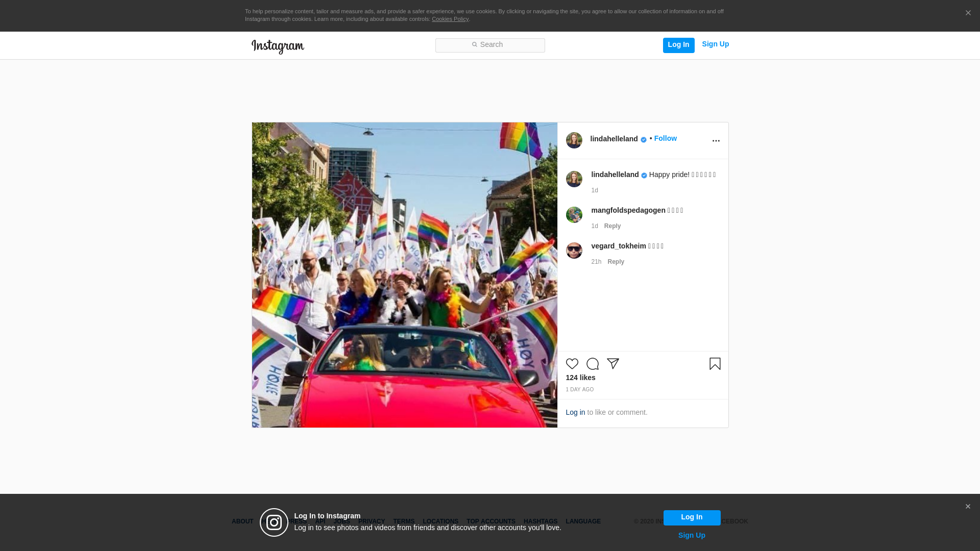
Task: Like the post with heart icon
Action: [572, 364]
